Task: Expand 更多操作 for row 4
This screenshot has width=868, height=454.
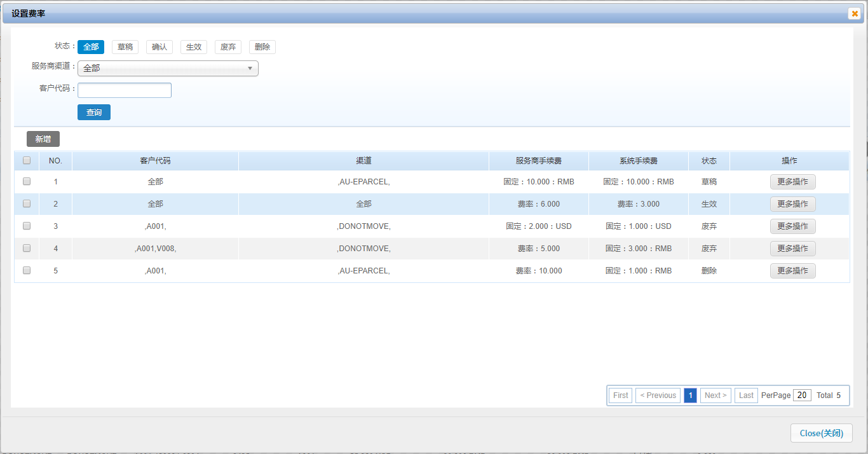Action: click(x=792, y=249)
